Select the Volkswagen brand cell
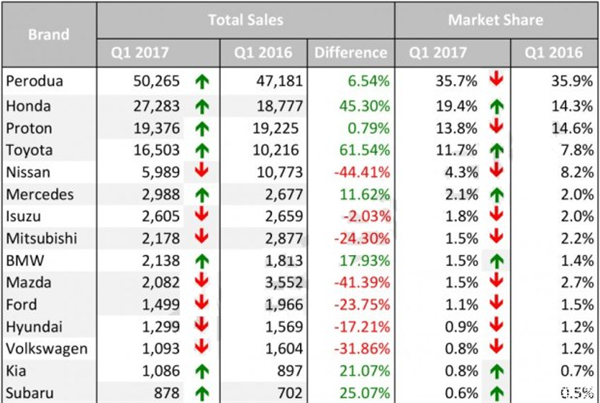This screenshot has height=403, width=600. (47, 349)
